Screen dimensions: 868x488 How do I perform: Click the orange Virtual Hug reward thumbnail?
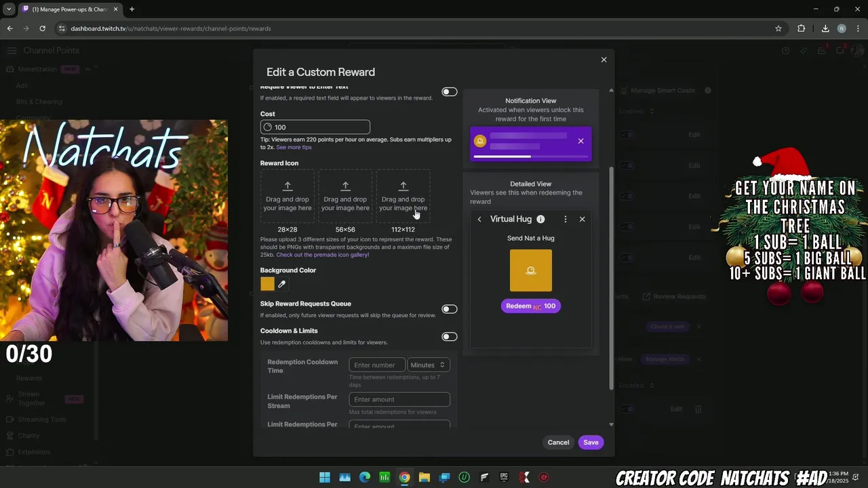[531, 270]
